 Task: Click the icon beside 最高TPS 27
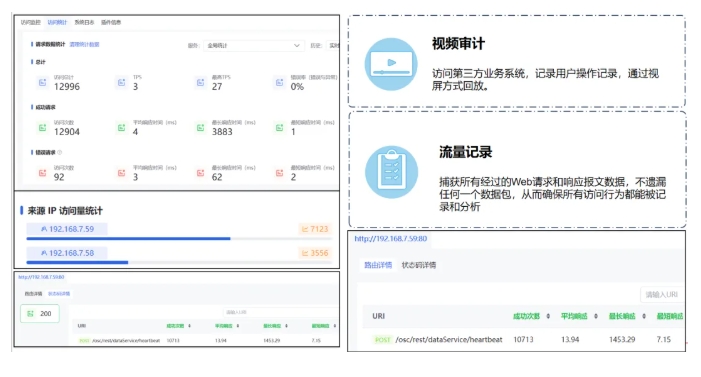pyautogui.click(x=200, y=82)
